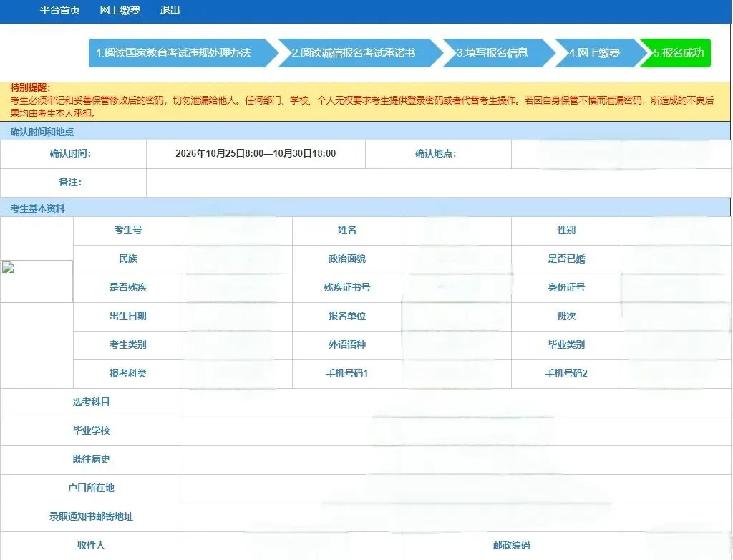This screenshot has width=733, height=560.
Task: Click the 是否残疾 label cell
Action: 128,287
